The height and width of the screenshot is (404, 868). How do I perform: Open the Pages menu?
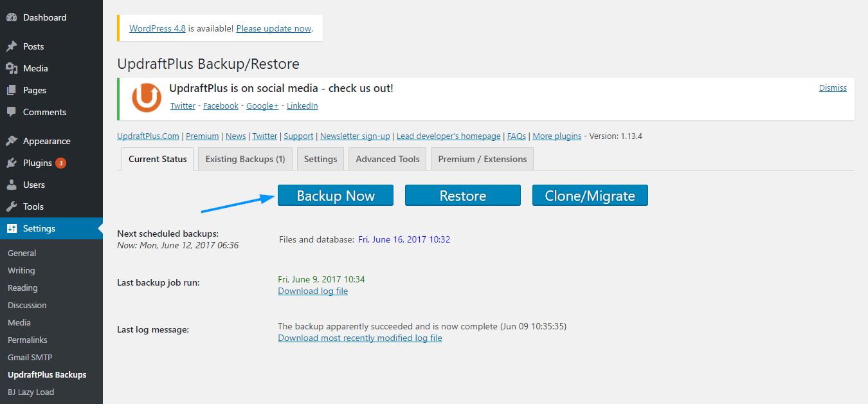click(x=51, y=90)
